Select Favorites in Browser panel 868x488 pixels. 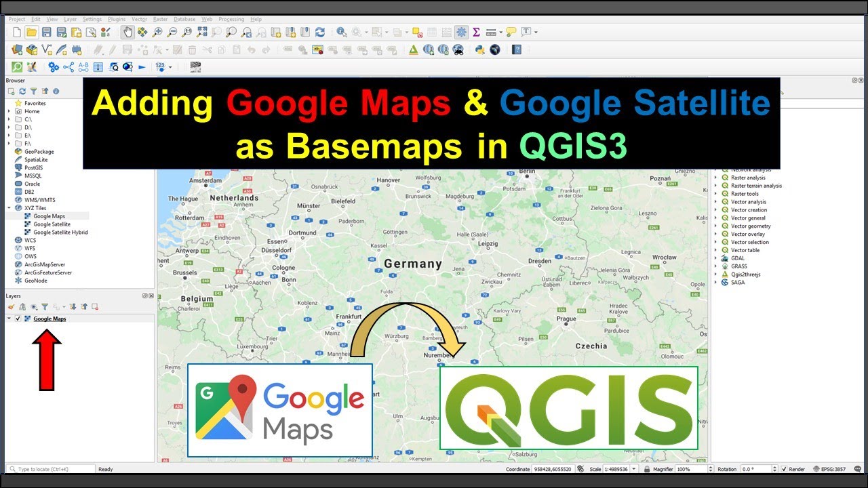pos(35,103)
